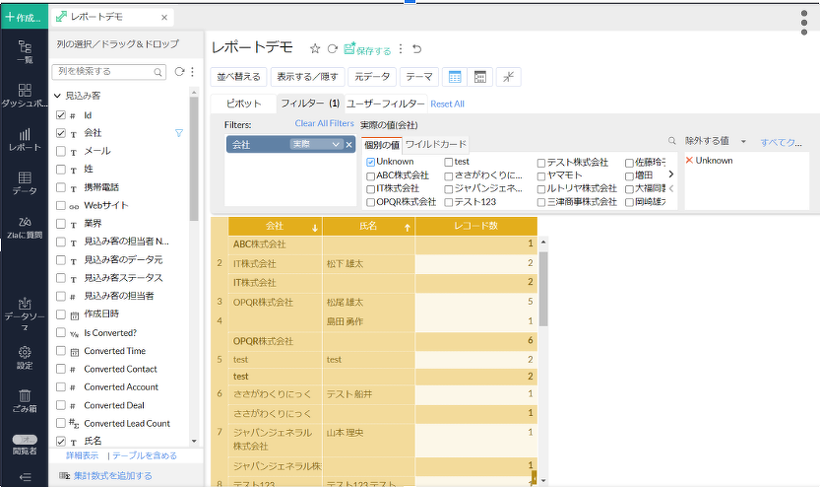Click the Clear All Filters link
Screen dimensions: 820x487
tap(324, 124)
